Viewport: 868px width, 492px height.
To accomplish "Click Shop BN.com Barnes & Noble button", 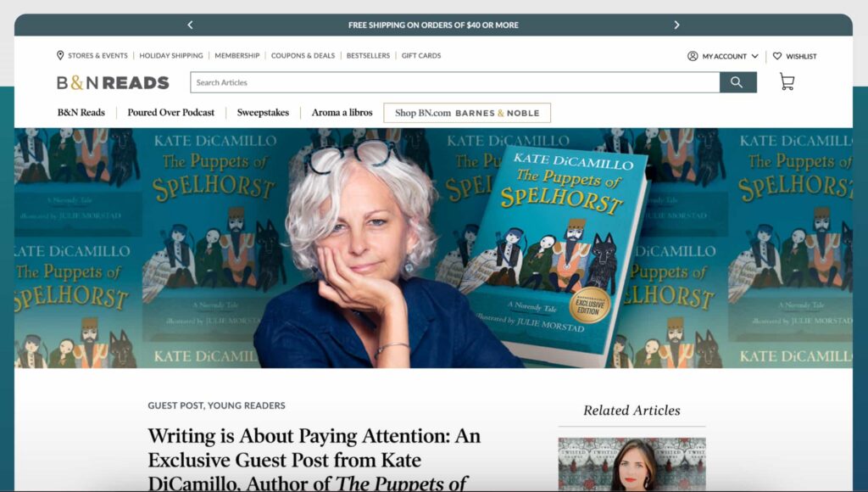I will coord(467,113).
